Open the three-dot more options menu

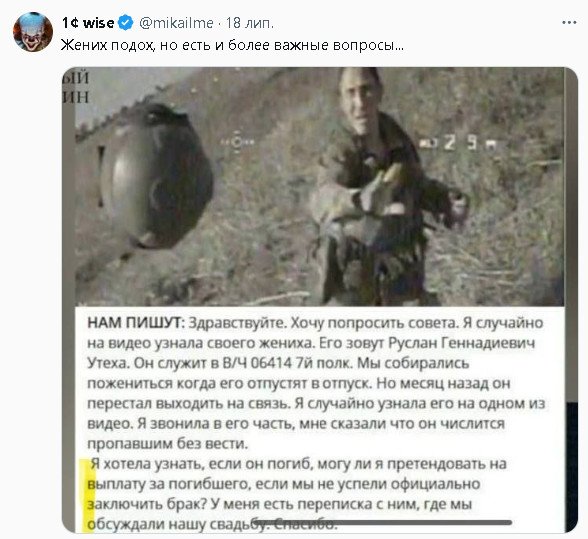click(x=569, y=23)
